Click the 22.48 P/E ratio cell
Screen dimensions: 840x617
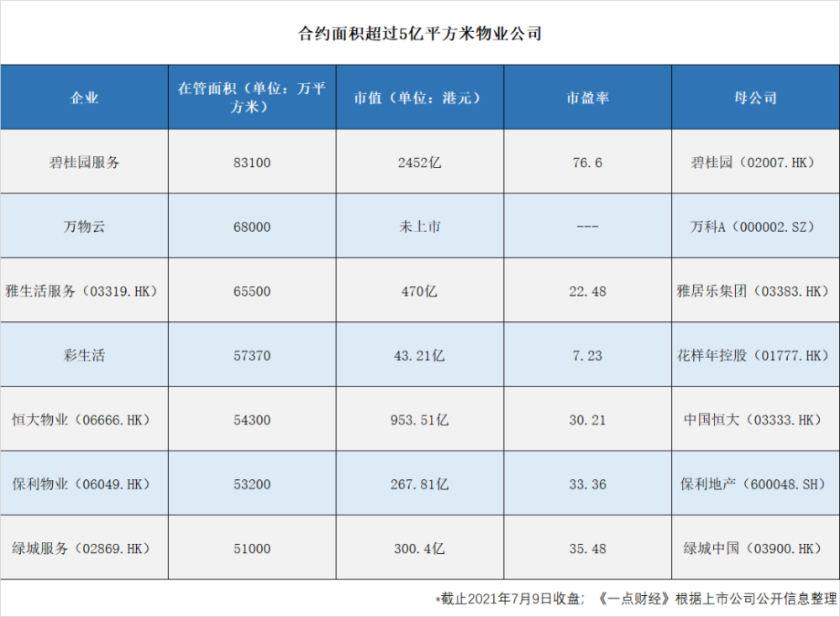coord(588,291)
